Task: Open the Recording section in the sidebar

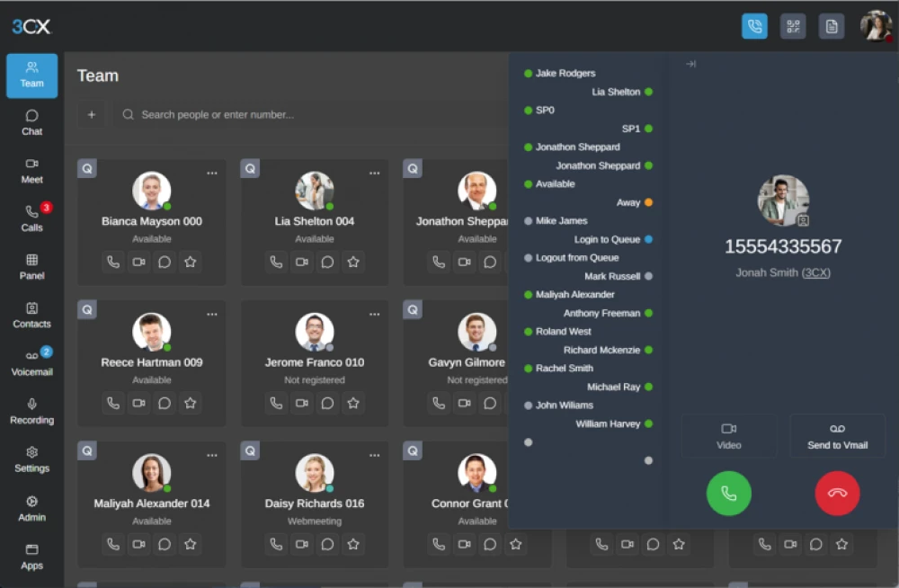Action: [x=31, y=411]
